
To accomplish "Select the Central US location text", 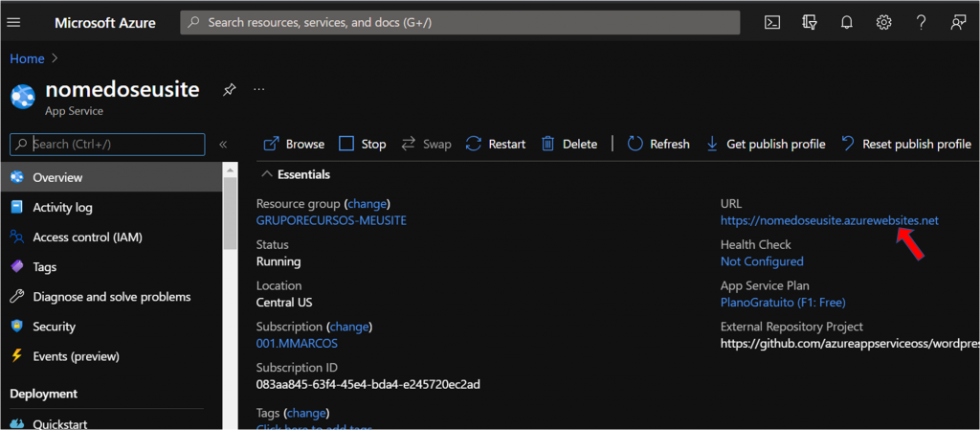I will click(284, 303).
